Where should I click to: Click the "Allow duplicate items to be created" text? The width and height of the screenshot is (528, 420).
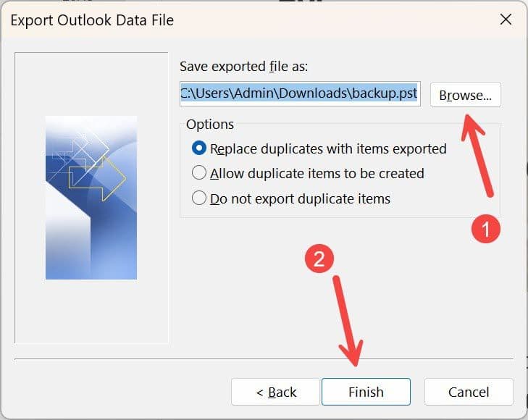pyautogui.click(x=317, y=174)
